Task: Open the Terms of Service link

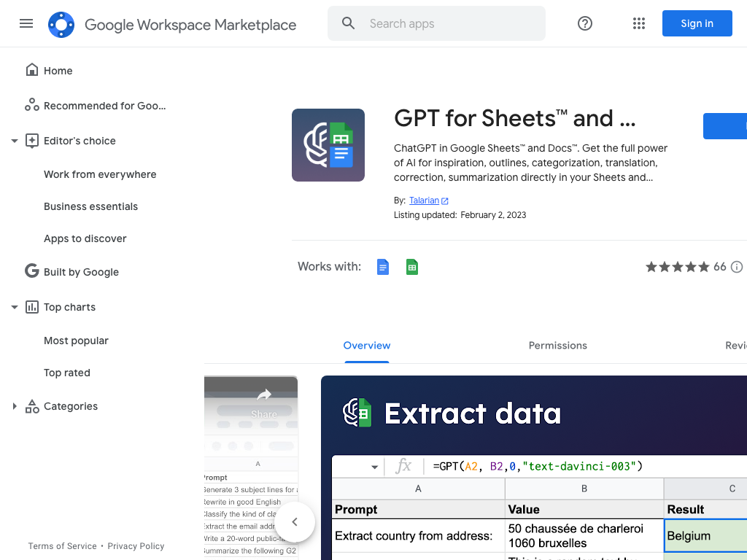Action: point(63,546)
